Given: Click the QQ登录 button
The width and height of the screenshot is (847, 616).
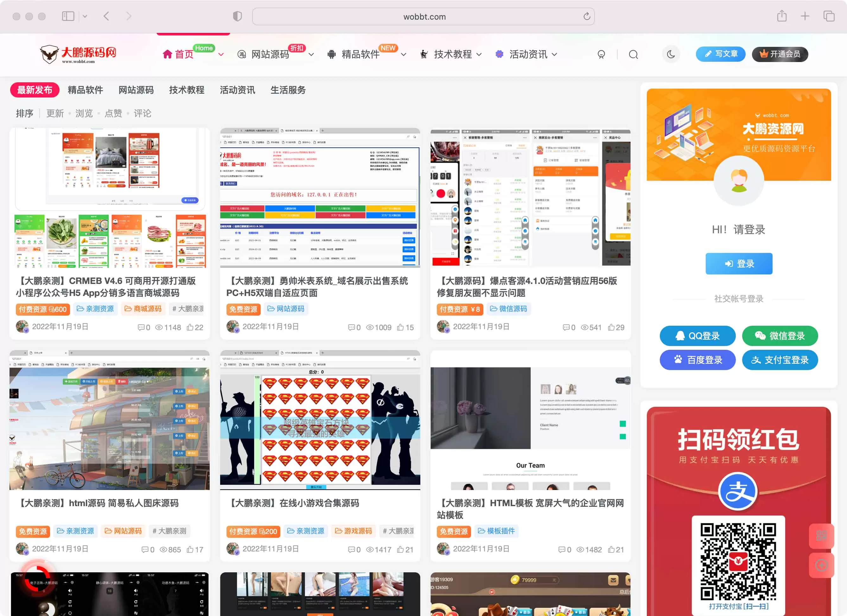Looking at the screenshot, I should point(697,336).
